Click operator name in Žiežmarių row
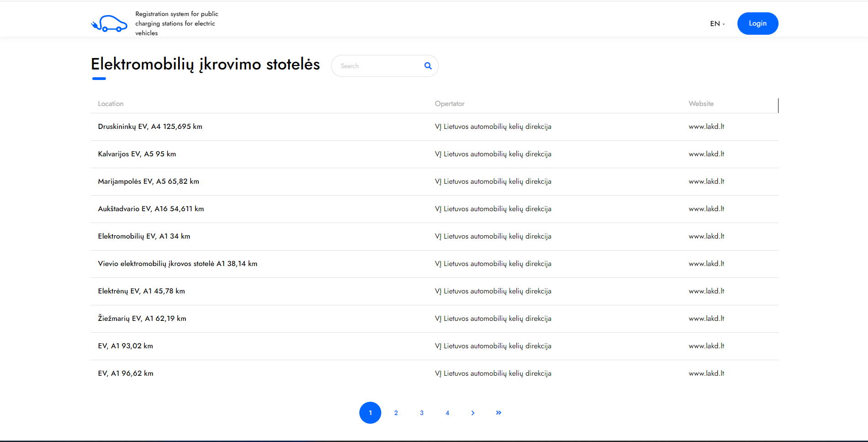 (493, 319)
